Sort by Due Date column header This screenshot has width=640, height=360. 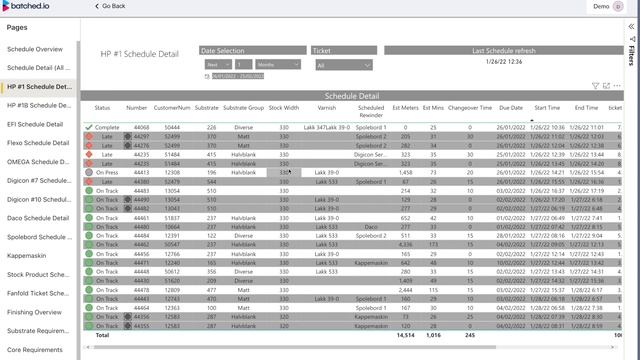click(x=511, y=108)
